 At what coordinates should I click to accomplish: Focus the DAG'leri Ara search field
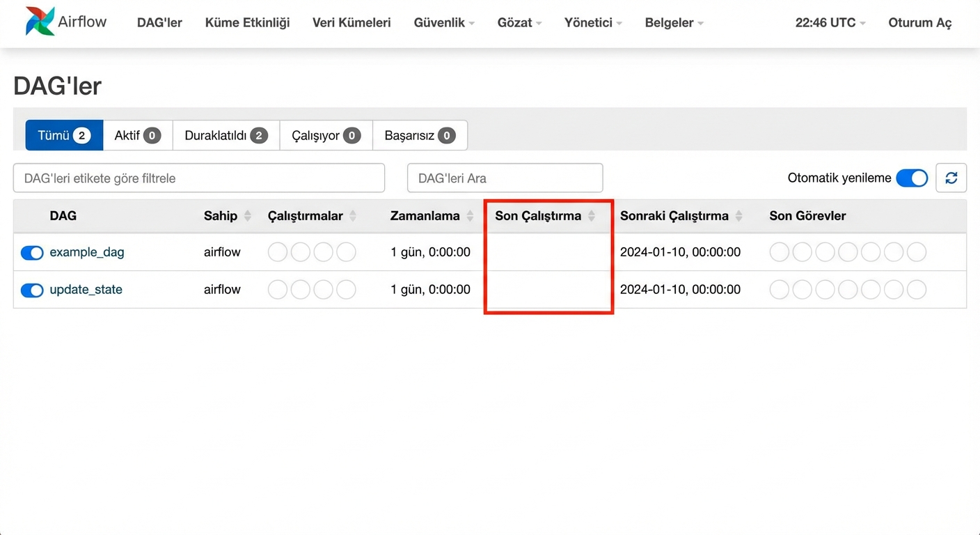point(505,178)
